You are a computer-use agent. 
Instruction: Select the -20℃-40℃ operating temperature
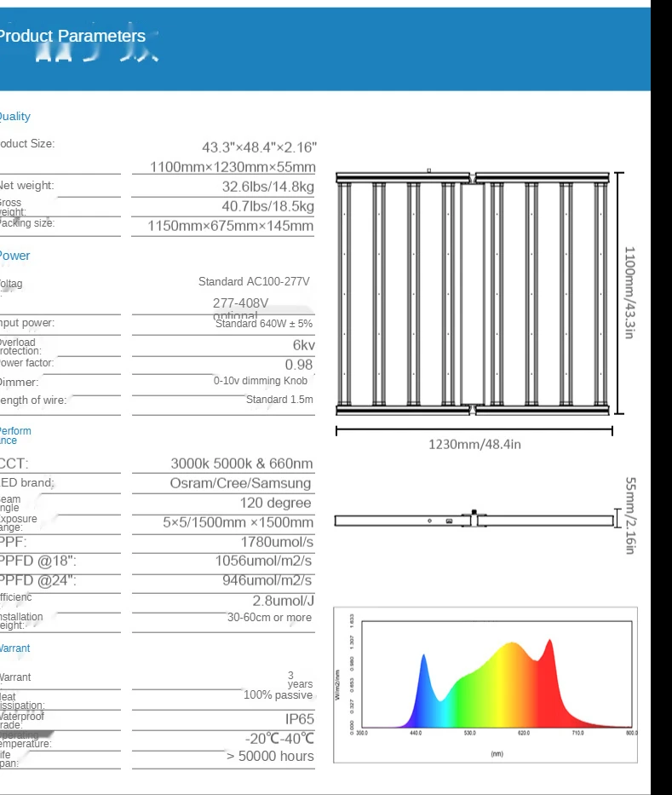(279, 738)
